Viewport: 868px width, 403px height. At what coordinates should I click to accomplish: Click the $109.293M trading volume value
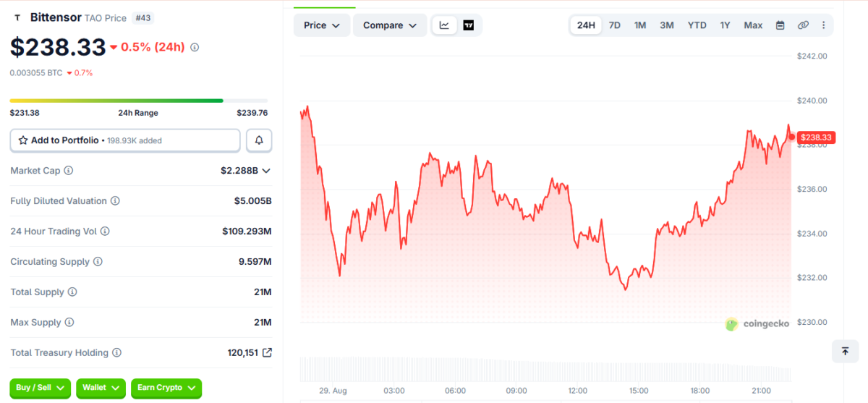tap(247, 232)
